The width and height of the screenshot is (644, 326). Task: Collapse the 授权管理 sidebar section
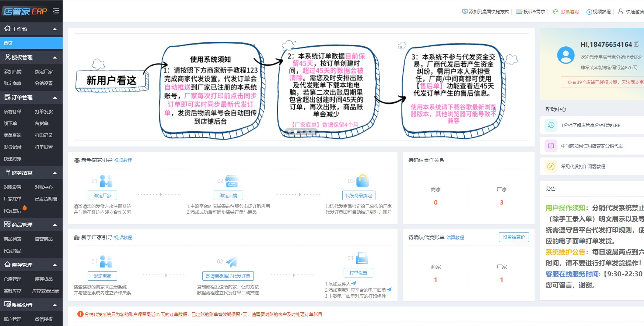[x=55, y=57]
